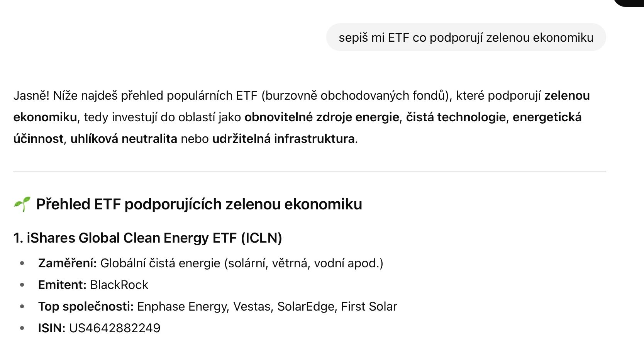Click Enphase Energy in the companies list
The image size is (644, 350).
(182, 306)
